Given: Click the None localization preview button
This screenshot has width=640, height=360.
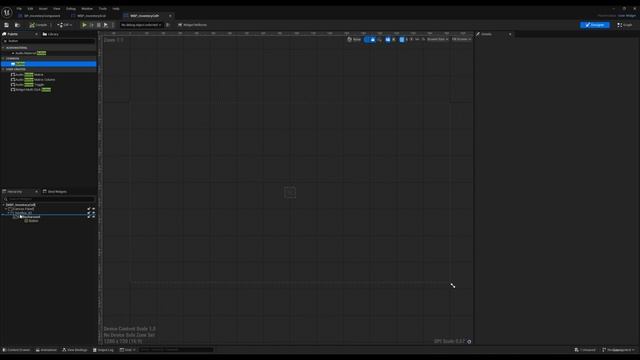Looking at the screenshot, I should [354, 40].
